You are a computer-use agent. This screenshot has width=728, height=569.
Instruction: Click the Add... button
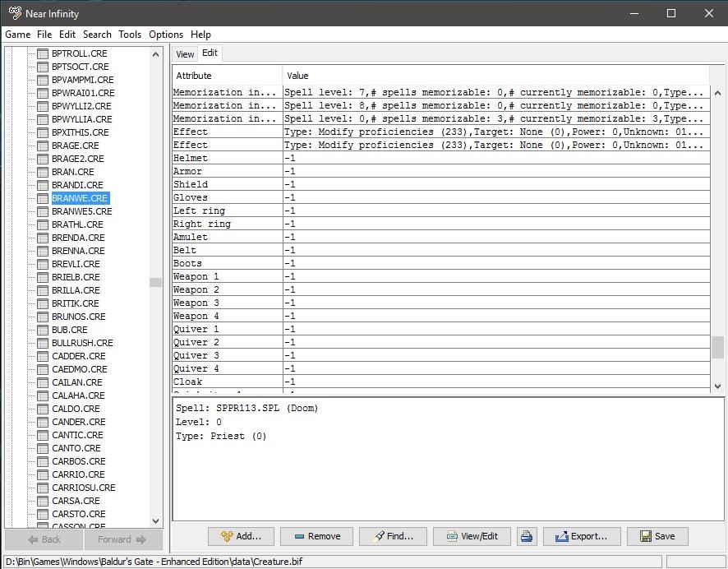pyautogui.click(x=241, y=536)
